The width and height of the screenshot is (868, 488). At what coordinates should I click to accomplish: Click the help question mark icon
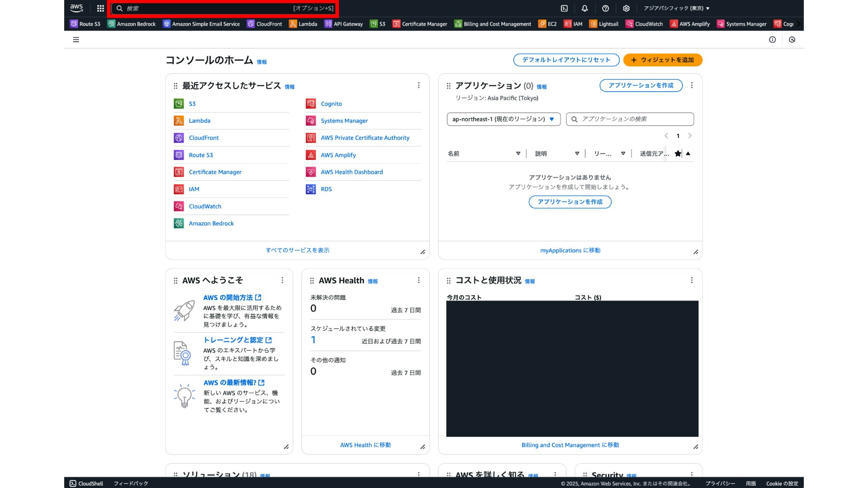point(605,8)
